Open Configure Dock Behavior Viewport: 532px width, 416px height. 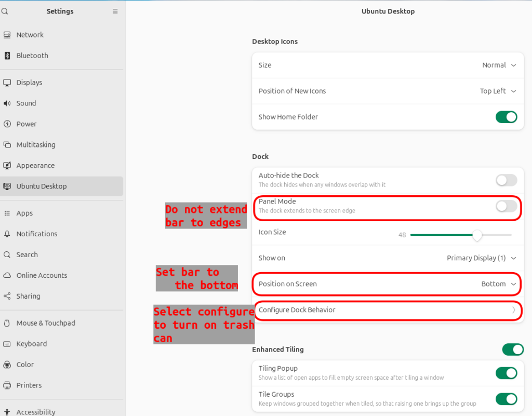(387, 310)
